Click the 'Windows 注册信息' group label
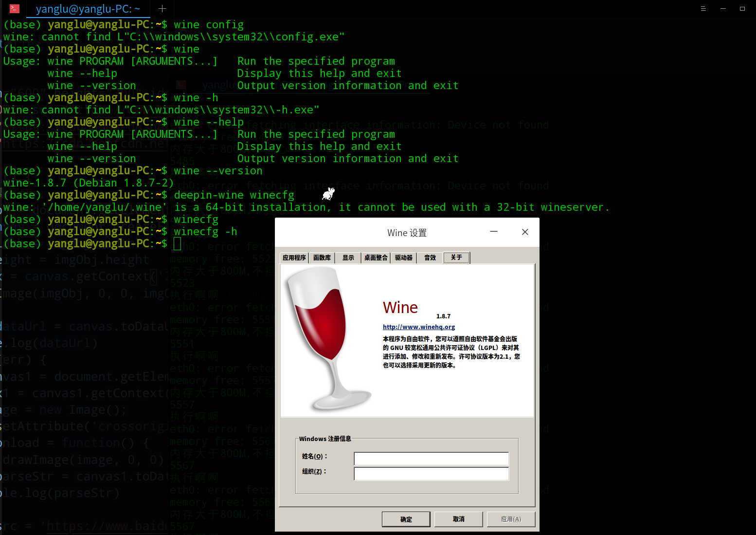 325,439
